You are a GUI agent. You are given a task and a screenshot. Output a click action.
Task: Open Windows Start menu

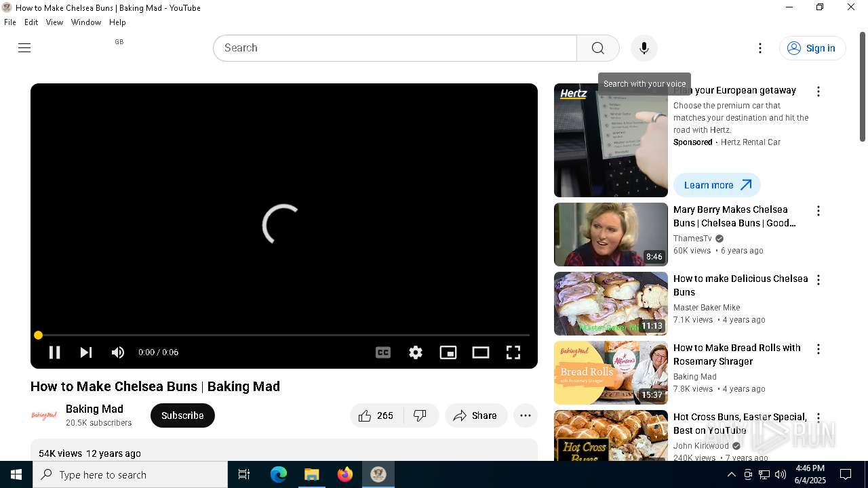point(16,474)
